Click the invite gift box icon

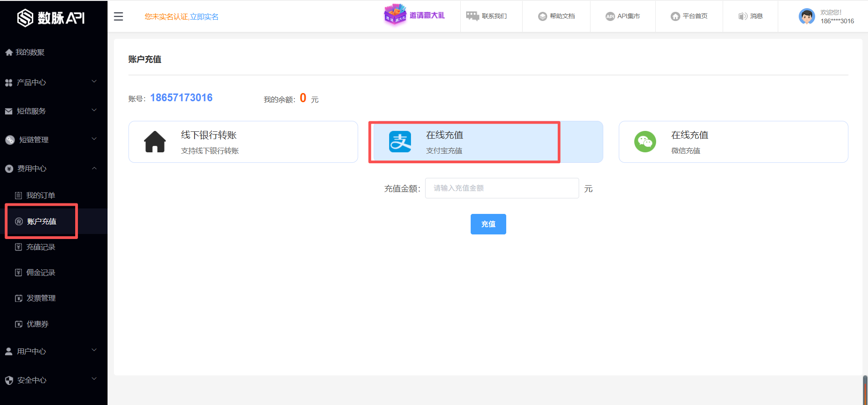[x=395, y=15]
